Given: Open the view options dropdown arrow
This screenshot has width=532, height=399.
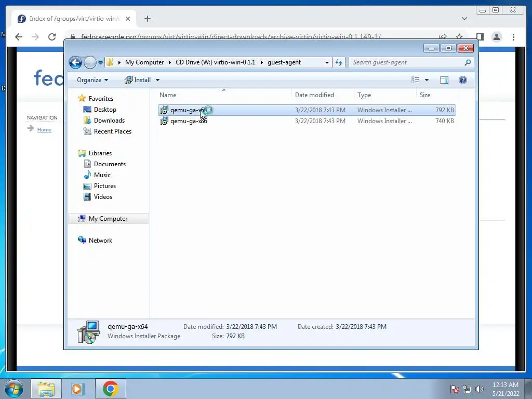Looking at the screenshot, I should coord(427,80).
